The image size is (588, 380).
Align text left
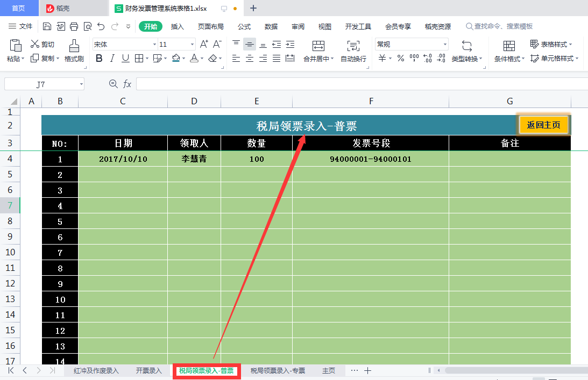coord(236,58)
